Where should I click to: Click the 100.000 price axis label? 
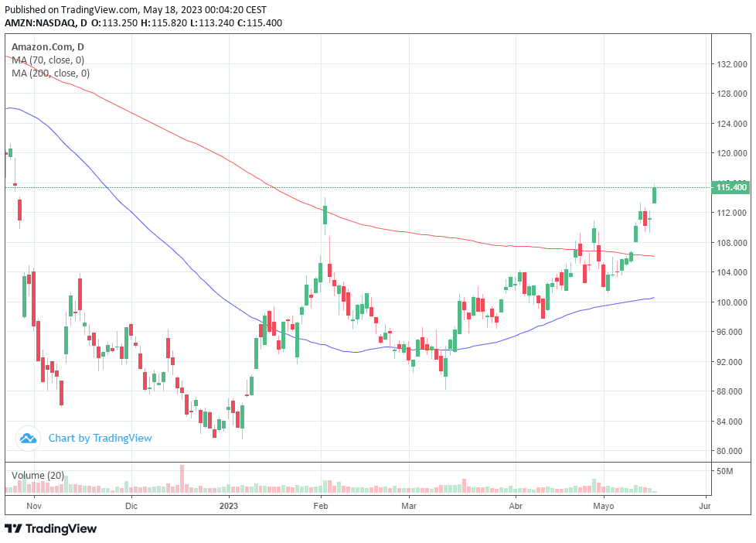[731, 302]
